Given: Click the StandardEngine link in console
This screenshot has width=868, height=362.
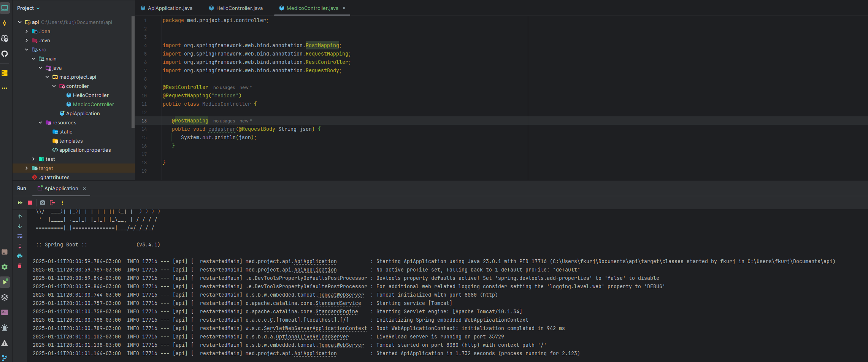Looking at the screenshot, I should pos(336,311).
